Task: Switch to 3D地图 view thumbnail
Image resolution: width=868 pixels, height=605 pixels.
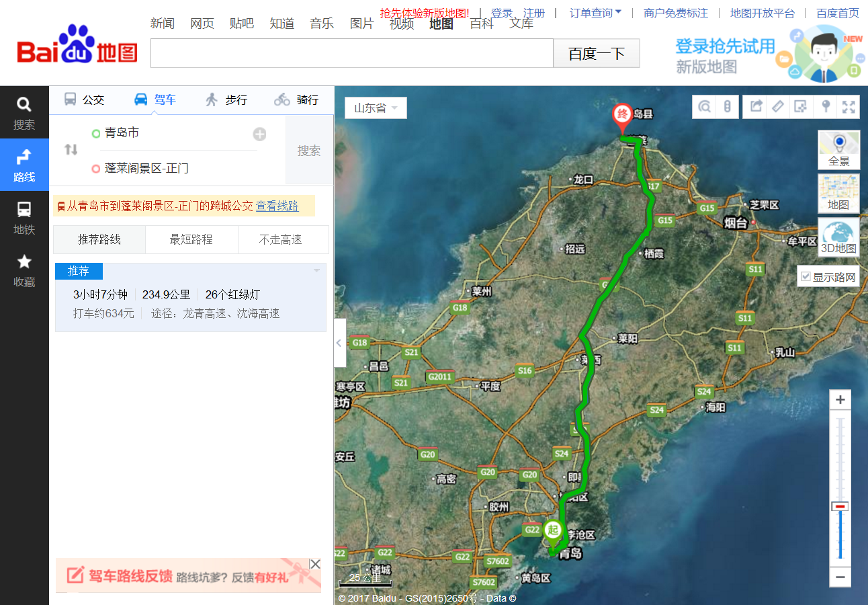Action: (x=838, y=237)
